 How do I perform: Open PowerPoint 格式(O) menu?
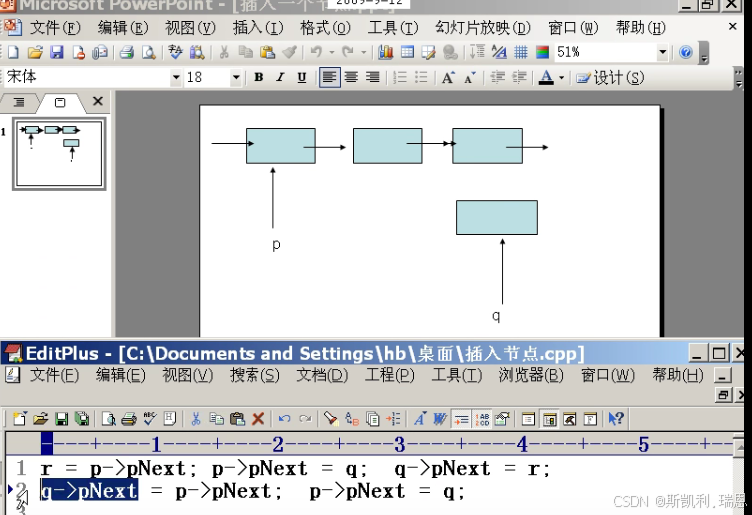click(326, 28)
